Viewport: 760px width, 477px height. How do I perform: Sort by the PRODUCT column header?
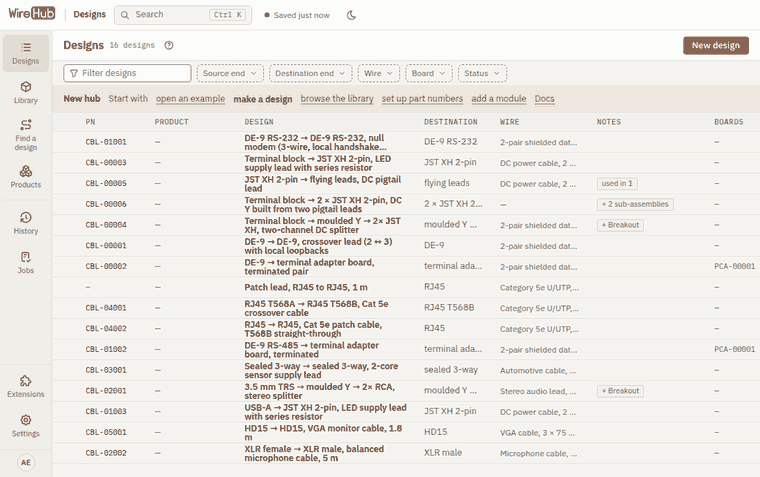click(x=172, y=122)
